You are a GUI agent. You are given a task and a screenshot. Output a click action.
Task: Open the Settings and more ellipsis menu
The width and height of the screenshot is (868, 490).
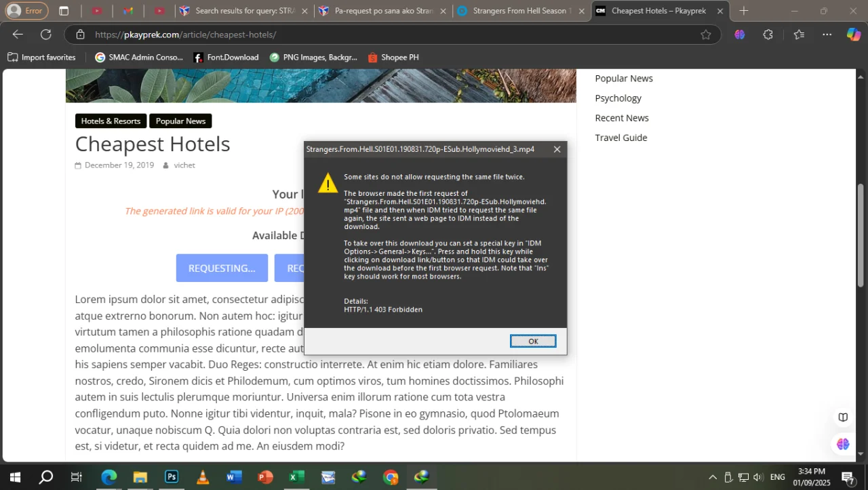[x=827, y=35]
